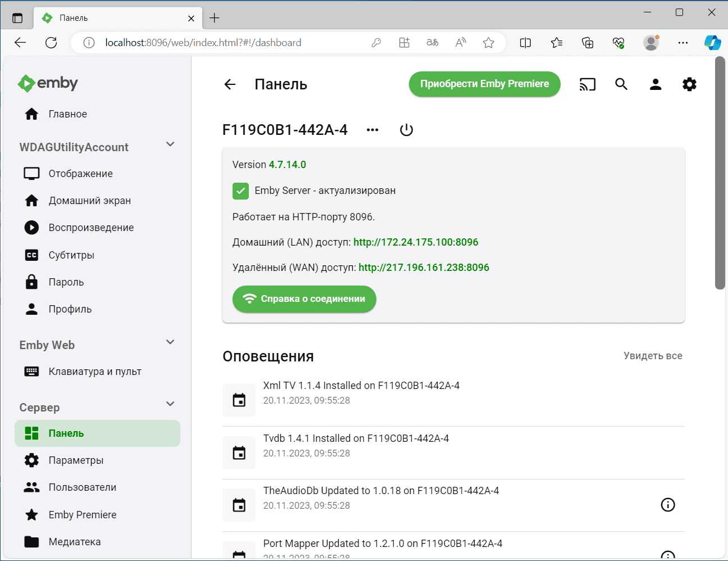Screen dimensions: 728x561
Task: Click the Увидеть все link
Action: point(653,356)
